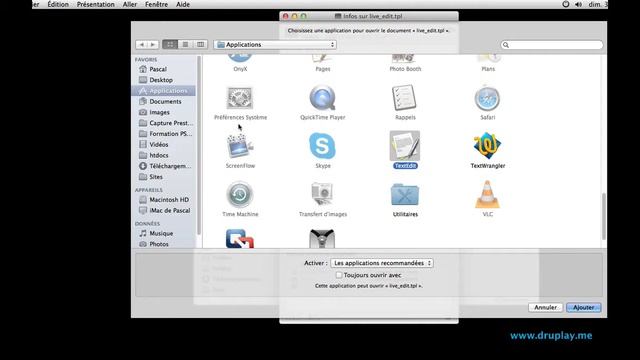This screenshot has height=360, width=640.
Task: Open Sites folder in the sidebar
Action: coord(156,177)
